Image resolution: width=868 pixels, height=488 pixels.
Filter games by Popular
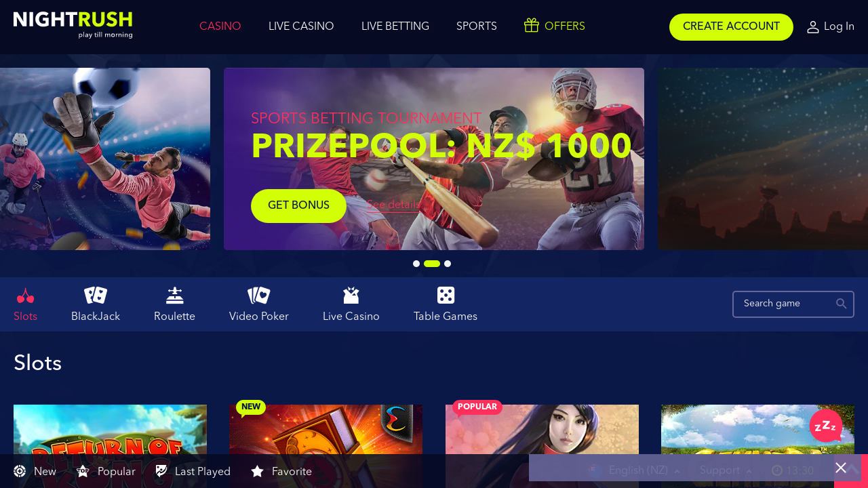106,471
